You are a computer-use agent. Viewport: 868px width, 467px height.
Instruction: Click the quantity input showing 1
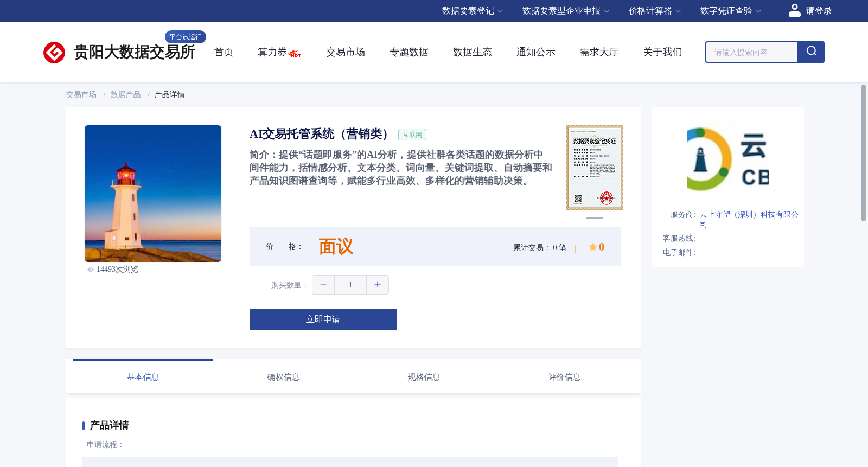pyautogui.click(x=350, y=285)
